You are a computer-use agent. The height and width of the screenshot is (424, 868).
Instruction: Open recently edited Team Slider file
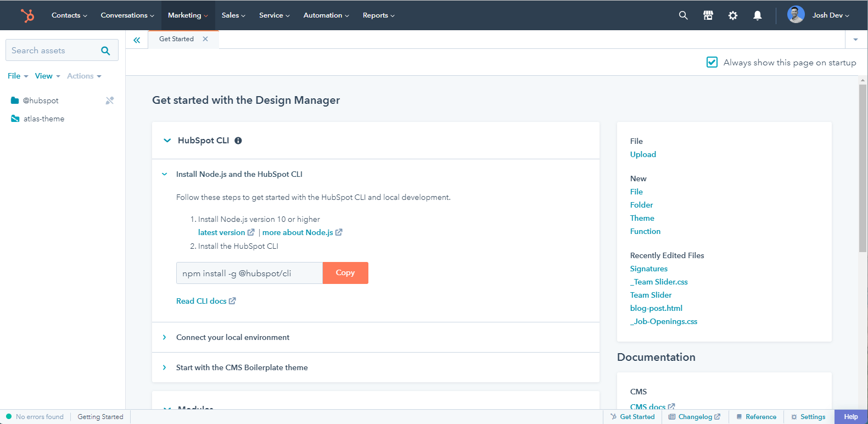651,295
